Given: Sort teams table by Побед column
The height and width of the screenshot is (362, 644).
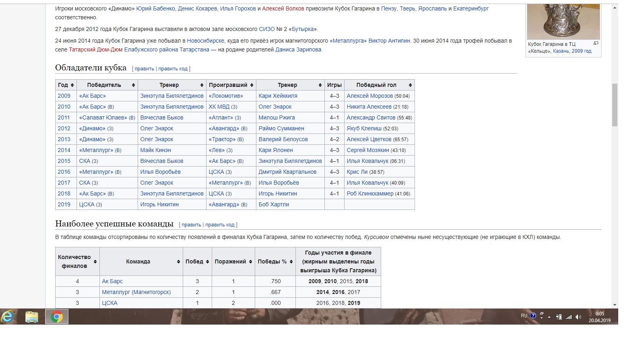Looking at the screenshot, I should (197, 261).
